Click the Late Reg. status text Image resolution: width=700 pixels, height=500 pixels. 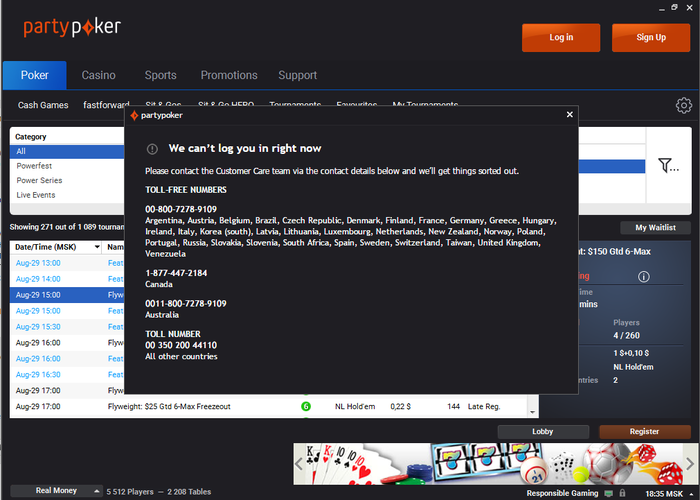click(484, 407)
